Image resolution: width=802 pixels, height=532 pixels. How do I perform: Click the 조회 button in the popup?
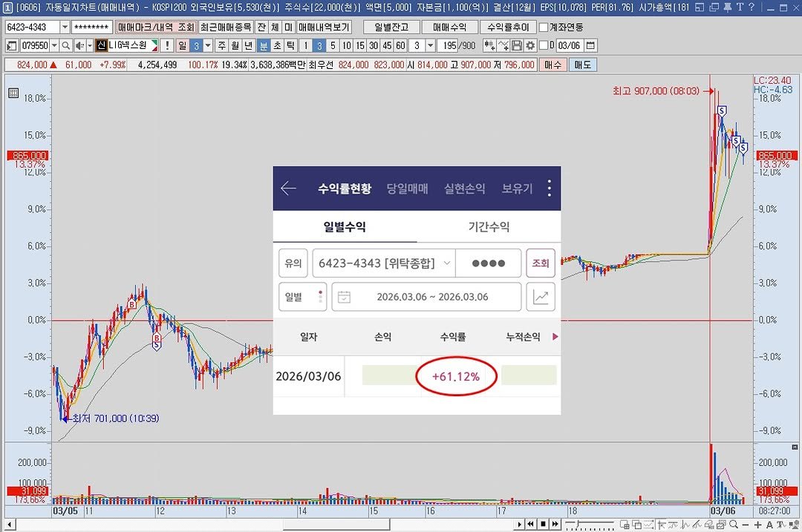(x=541, y=263)
